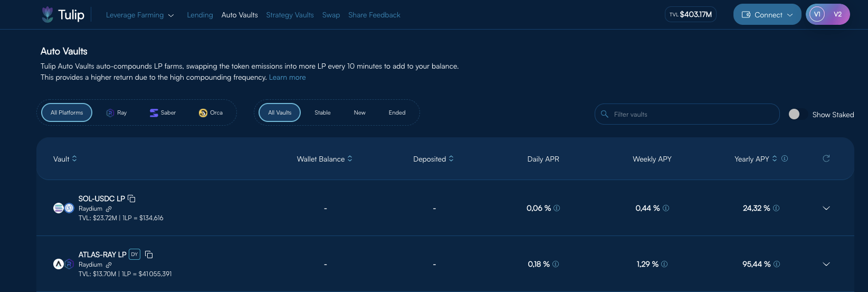Switch to V1 version toggle

[817, 15]
